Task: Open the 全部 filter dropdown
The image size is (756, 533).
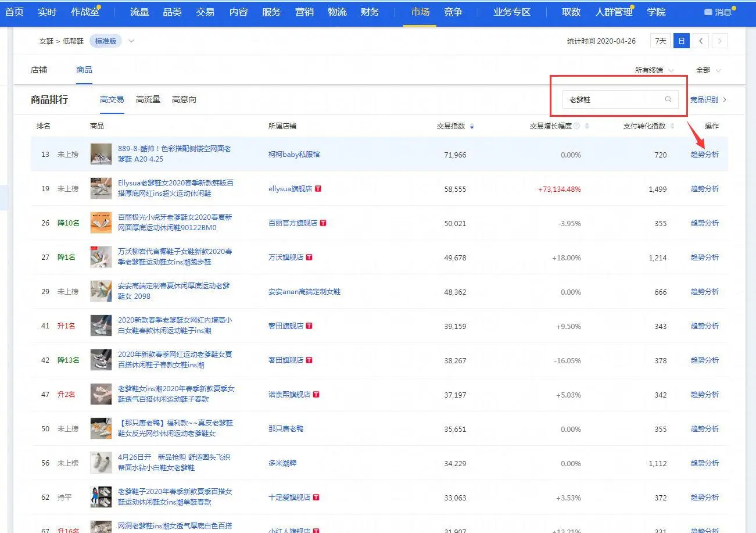Action: click(x=708, y=70)
